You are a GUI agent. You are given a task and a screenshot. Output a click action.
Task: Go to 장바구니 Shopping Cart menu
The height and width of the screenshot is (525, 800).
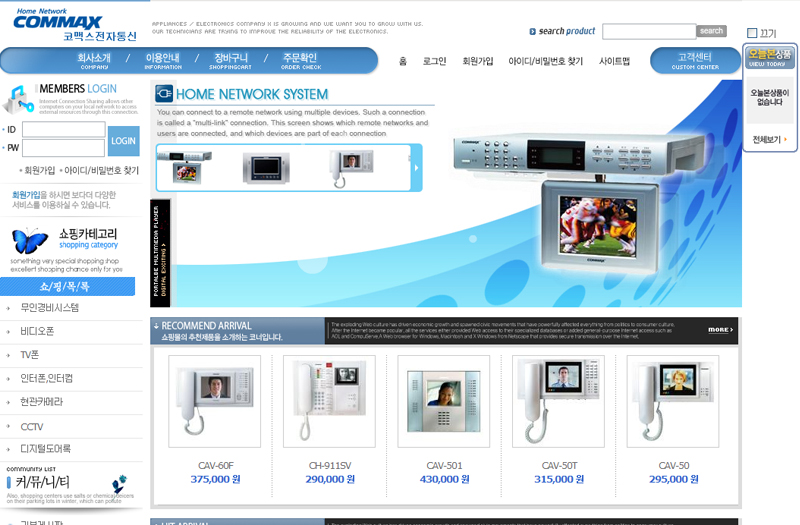click(232, 61)
